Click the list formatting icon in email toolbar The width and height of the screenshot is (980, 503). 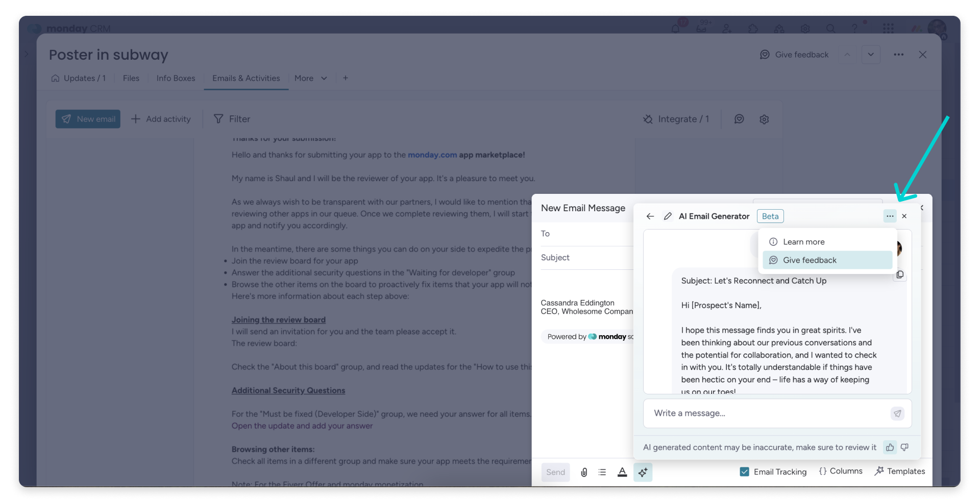tap(602, 472)
